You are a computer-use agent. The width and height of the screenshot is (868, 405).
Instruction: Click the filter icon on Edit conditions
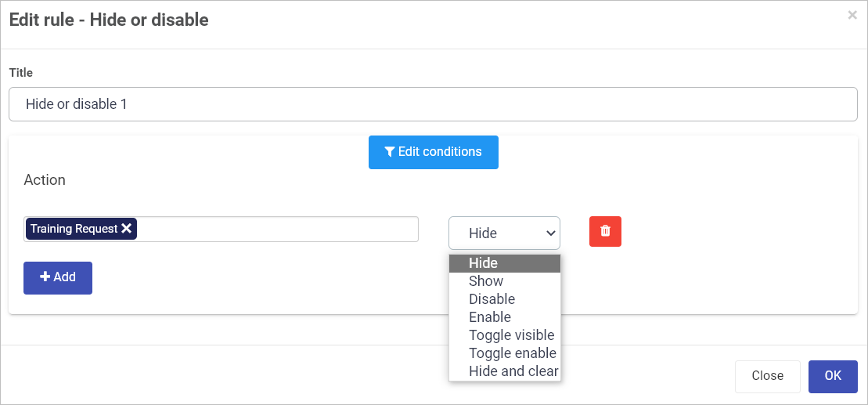tap(390, 152)
